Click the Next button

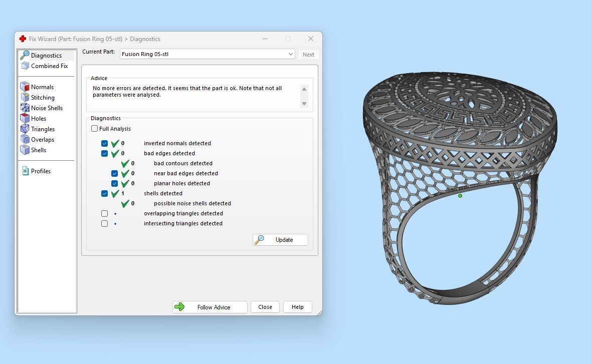pyautogui.click(x=308, y=55)
